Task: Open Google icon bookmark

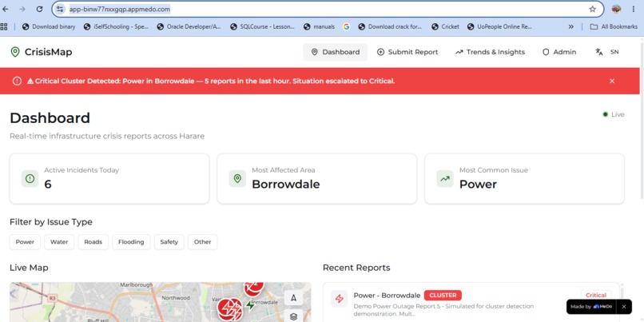Action: (x=346, y=26)
